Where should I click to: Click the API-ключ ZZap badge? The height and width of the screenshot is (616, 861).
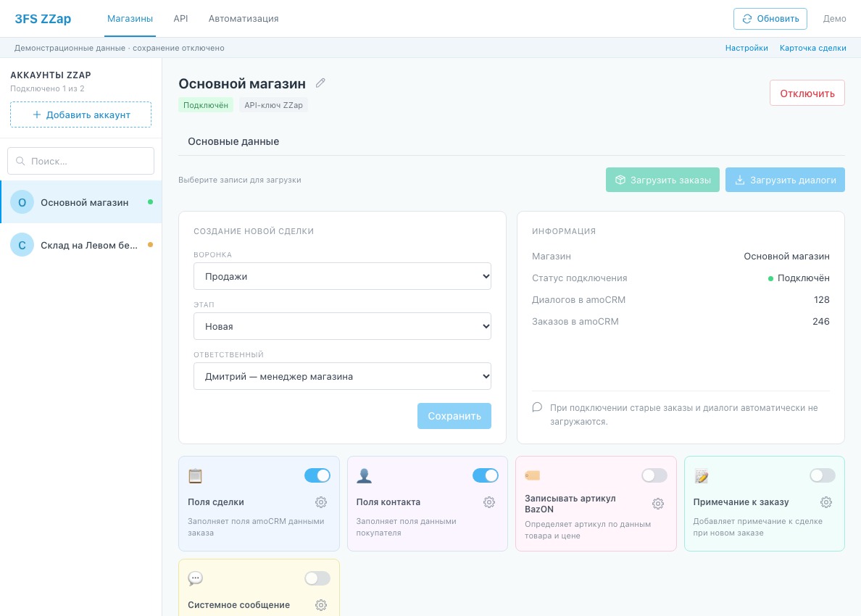coord(273,105)
